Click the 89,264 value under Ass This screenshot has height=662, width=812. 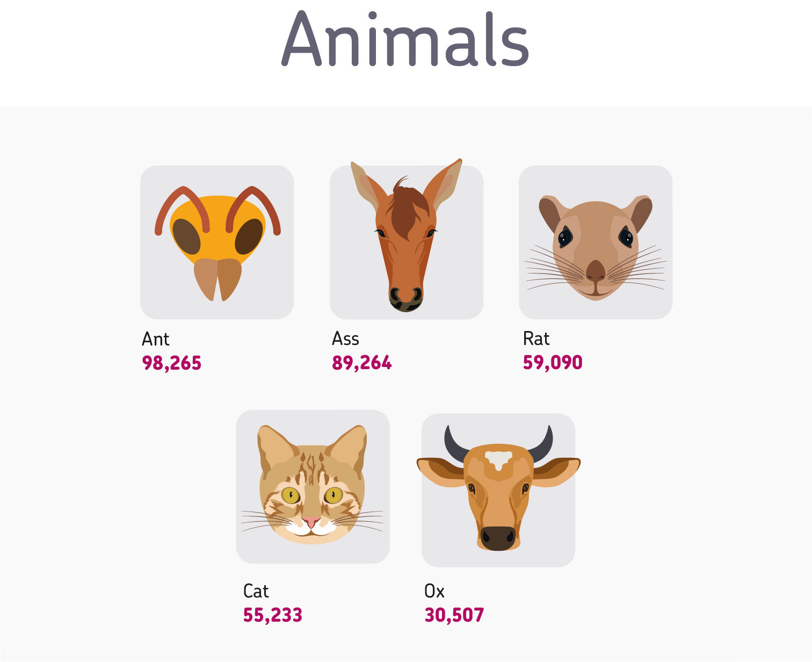361,363
